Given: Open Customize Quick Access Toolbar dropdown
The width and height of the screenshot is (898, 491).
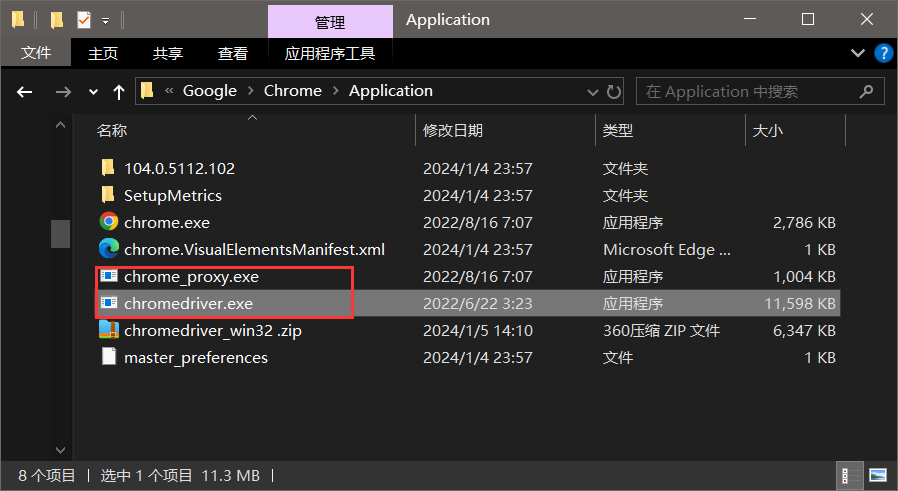Looking at the screenshot, I should [105, 21].
